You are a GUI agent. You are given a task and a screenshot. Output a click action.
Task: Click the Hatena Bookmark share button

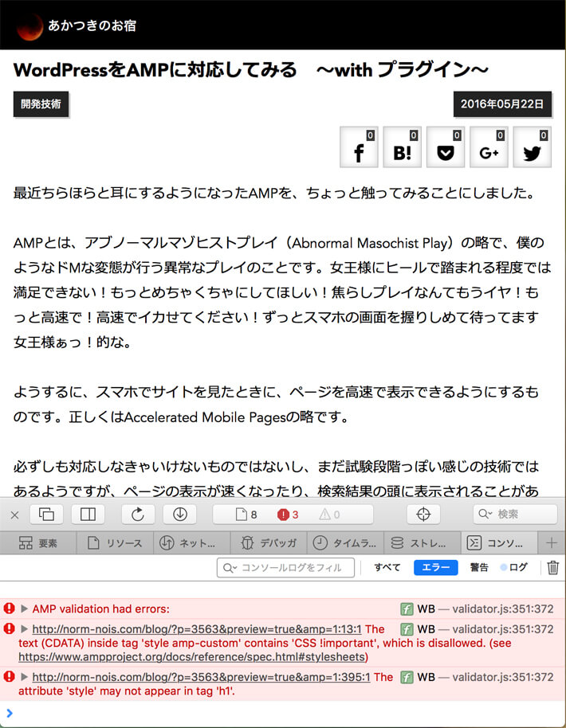(402, 147)
